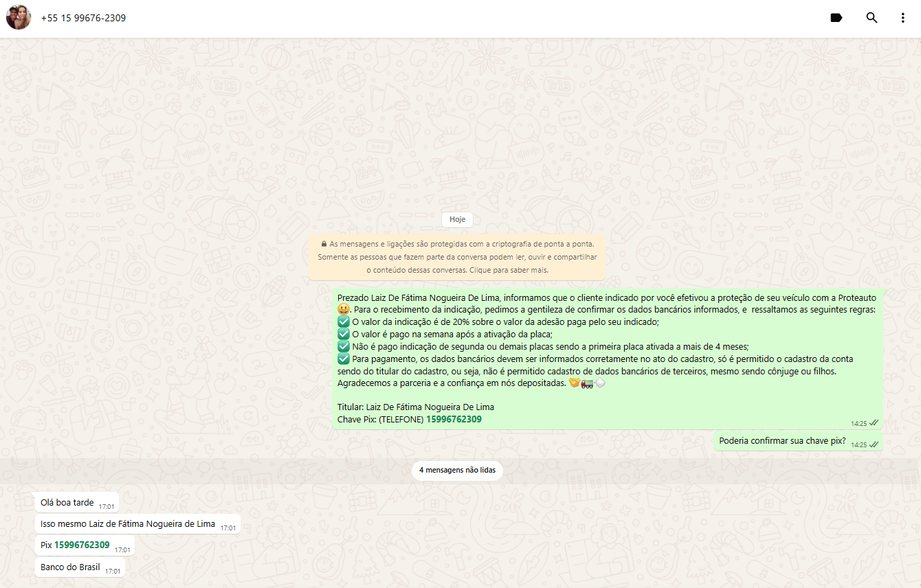Select "Isso mesmo Laiz de Fátima" message bubble
Image resolution: width=921 pixels, height=588 pixels.
point(128,524)
